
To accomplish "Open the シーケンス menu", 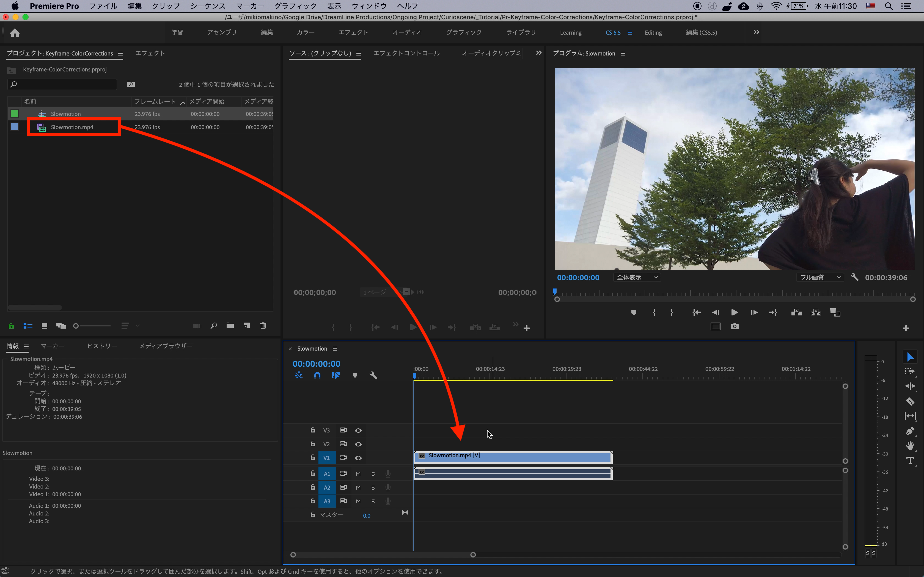I will click(x=208, y=6).
